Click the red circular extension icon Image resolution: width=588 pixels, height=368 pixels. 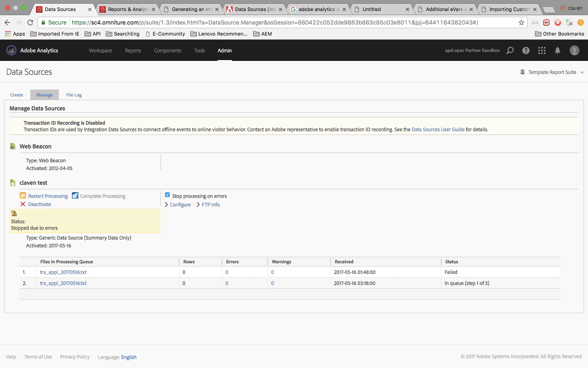(558, 22)
